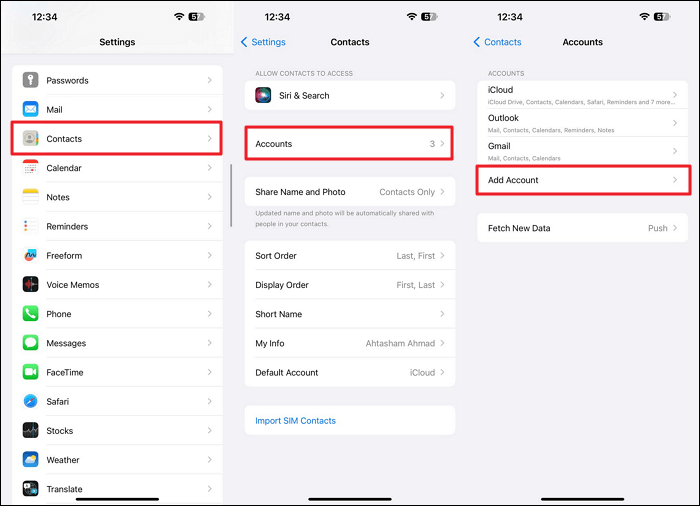Open Accounts row chevron showing 3
This screenshot has height=506, width=700.
pos(442,143)
